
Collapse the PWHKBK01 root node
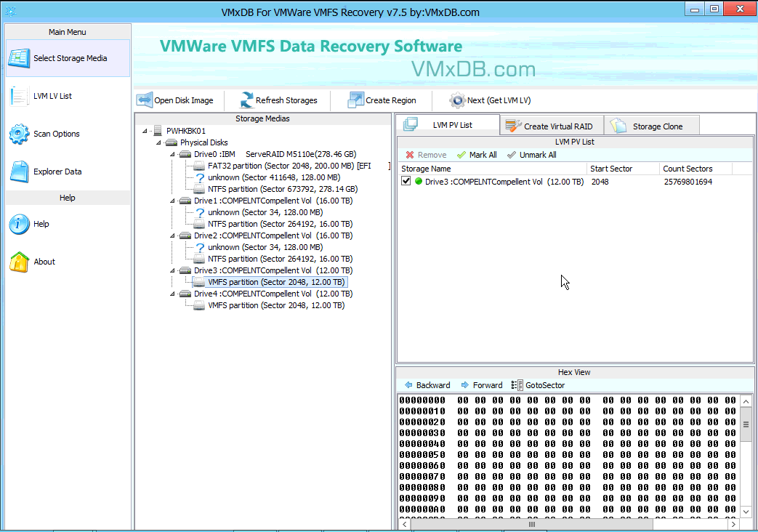point(145,131)
